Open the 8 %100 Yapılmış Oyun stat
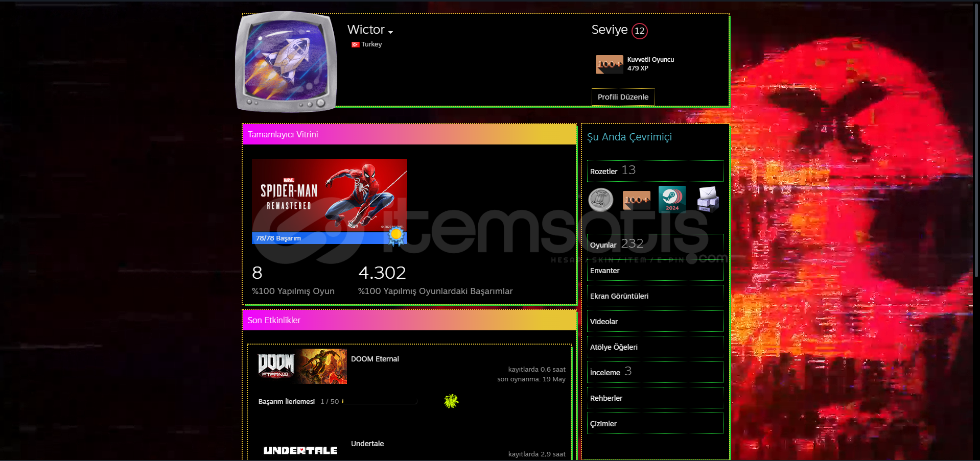This screenshot has width=980, height=461. tap(293, 280)
